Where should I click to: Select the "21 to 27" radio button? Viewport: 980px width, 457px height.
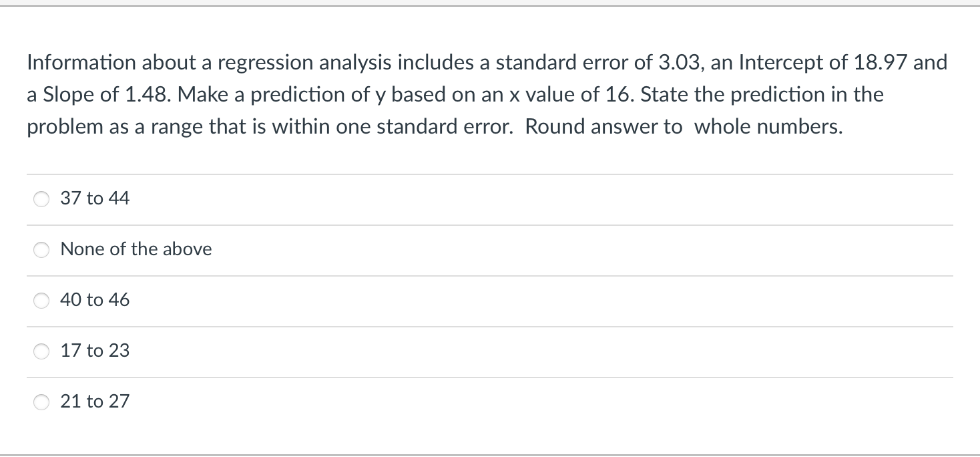41,402
